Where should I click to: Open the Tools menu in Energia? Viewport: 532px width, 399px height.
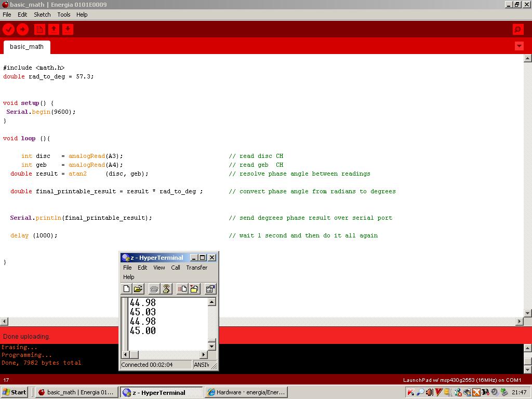click(64, 15)
